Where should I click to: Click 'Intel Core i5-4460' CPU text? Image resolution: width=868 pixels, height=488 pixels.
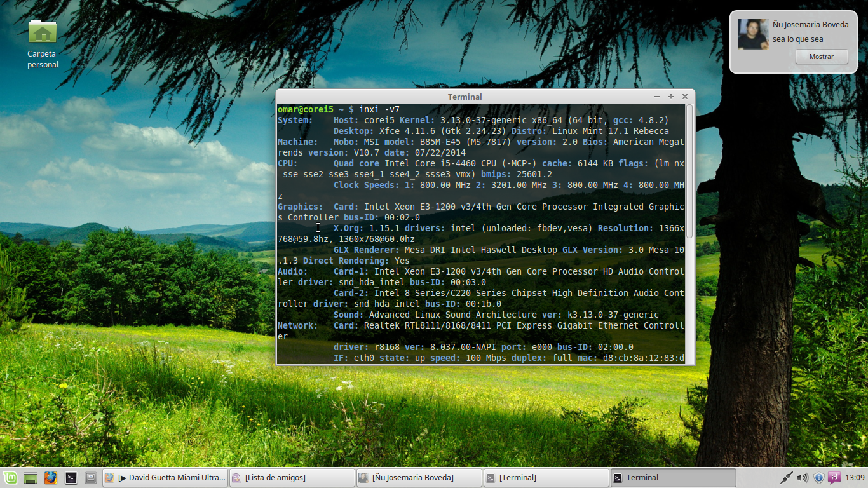click(x=430, y=163)
